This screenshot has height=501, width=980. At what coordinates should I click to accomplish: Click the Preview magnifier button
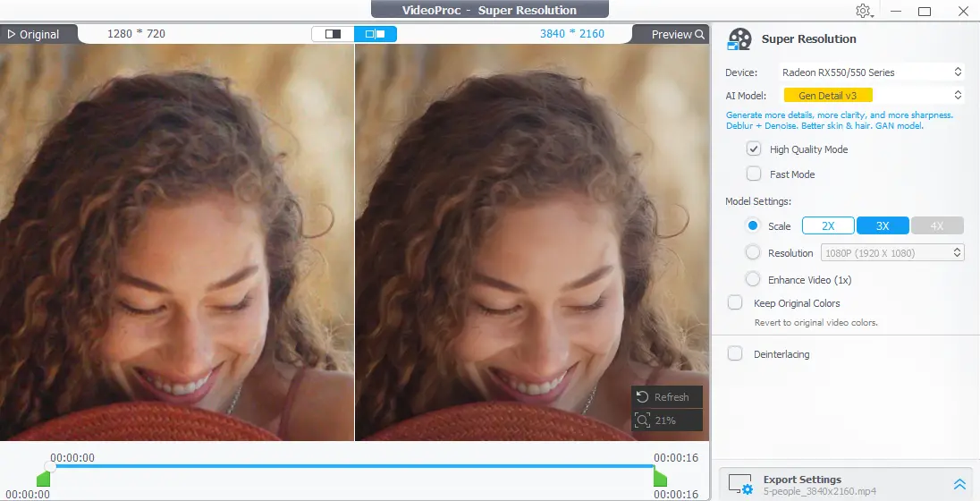(678, 34)
